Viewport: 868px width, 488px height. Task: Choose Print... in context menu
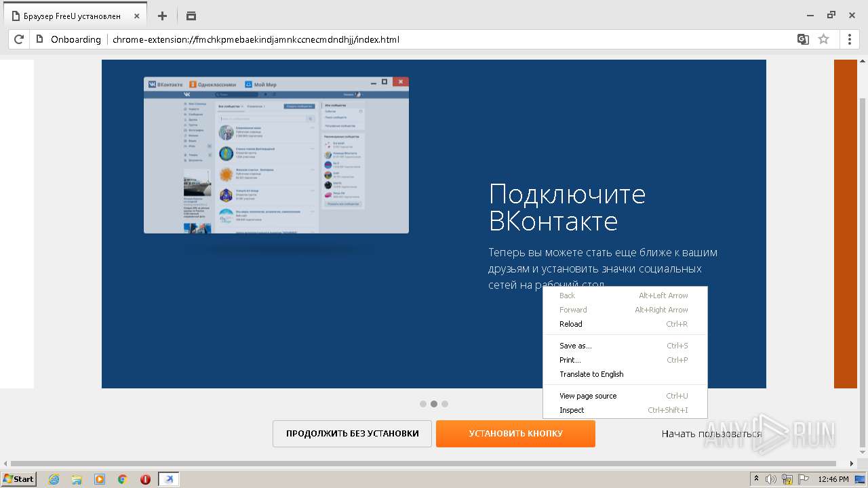[625, 360]
